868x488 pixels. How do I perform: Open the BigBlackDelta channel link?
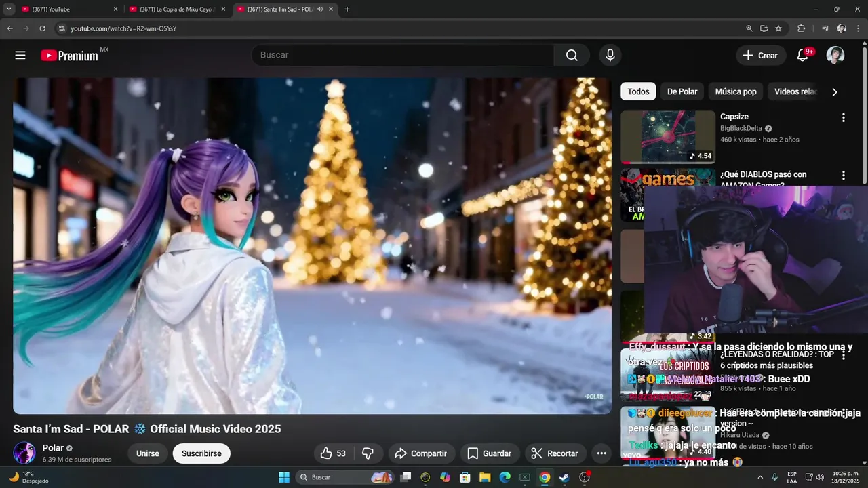click(741, 128)
